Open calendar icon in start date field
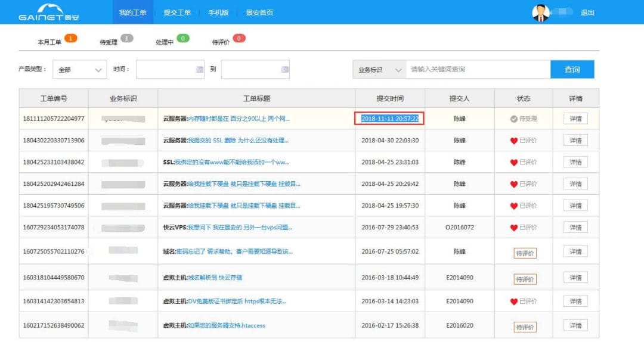The image size is (644, 342). [x=200, y=70]
